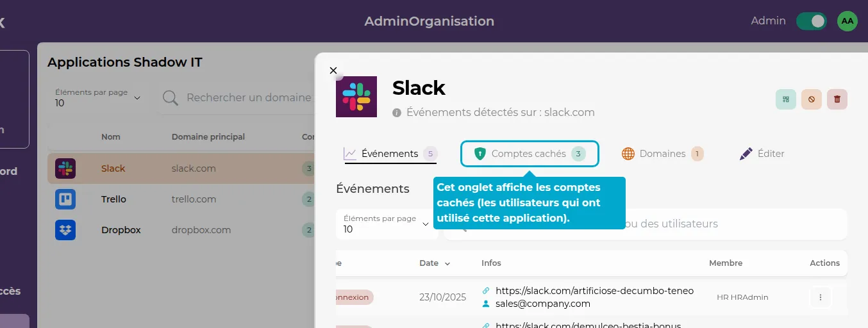Switch to the Comptes cachés tab
This screenshot has height=328, width=868.
pyautogui.click(x=529, y=154)
